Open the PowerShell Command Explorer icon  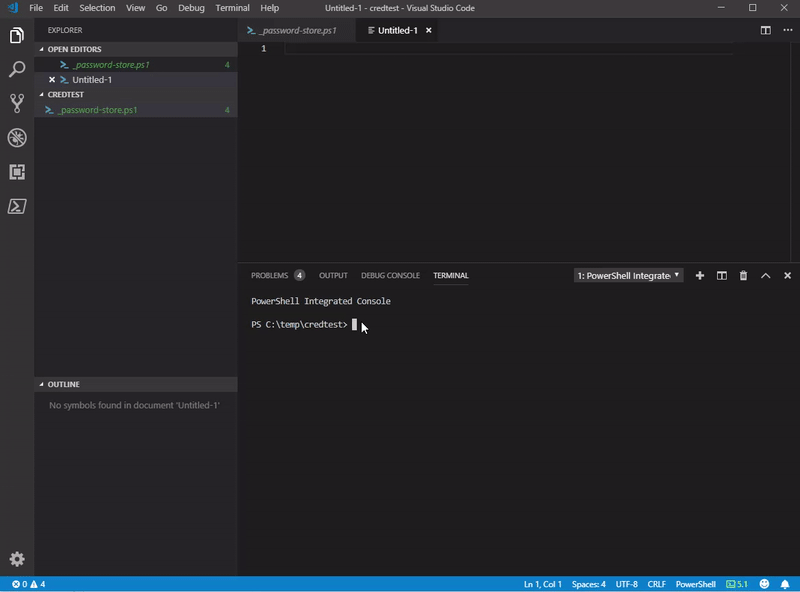pyautogui.click(x=17, y=206)
